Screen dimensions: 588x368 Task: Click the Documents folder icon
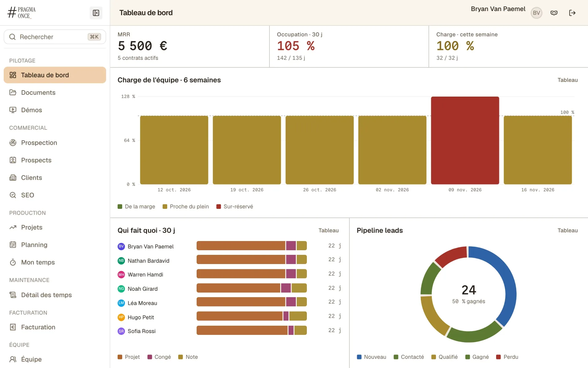[13, 92]
